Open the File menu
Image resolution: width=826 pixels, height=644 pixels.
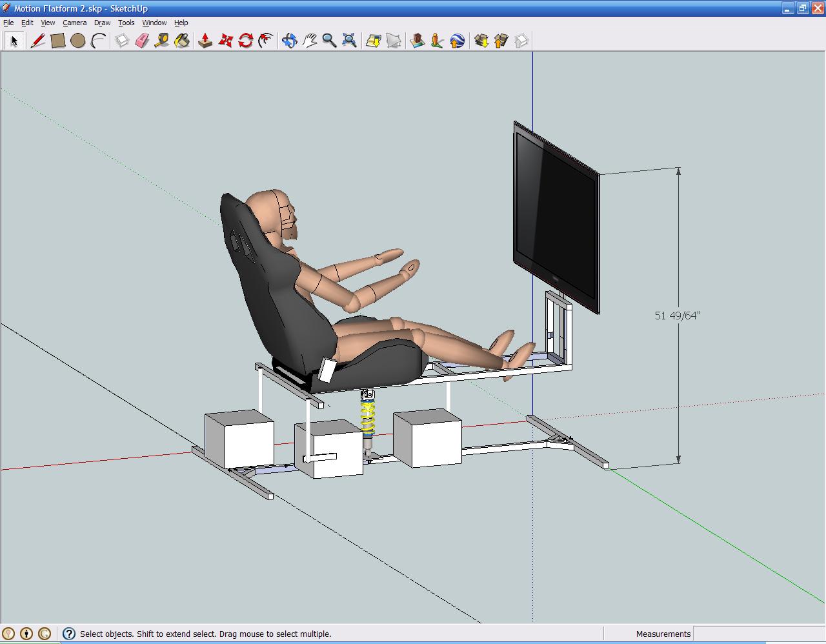pos(8,23)
